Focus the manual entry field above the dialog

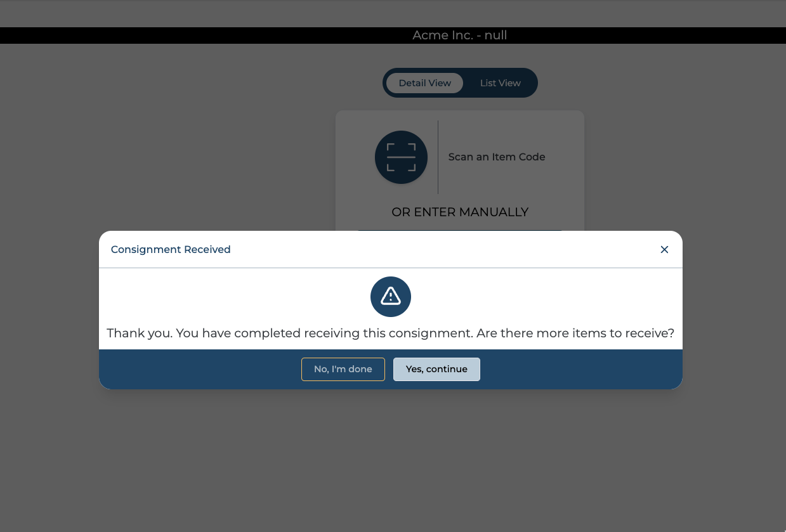tap(460, 230)
